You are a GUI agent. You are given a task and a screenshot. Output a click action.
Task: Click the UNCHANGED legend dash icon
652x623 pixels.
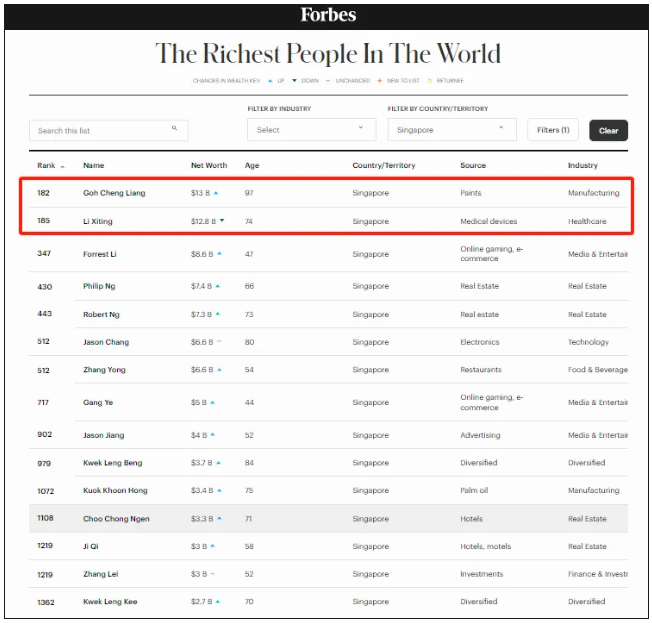(x=328, y=81)
